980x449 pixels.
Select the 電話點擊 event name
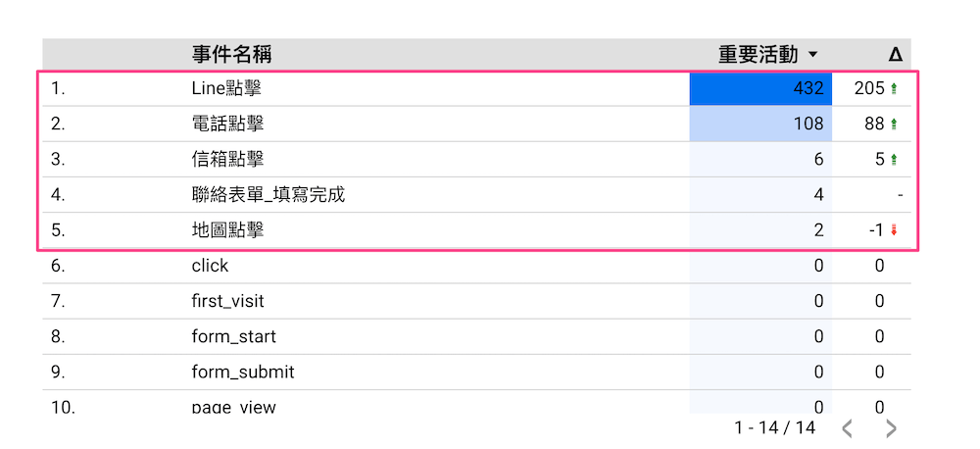pos(227,125)
